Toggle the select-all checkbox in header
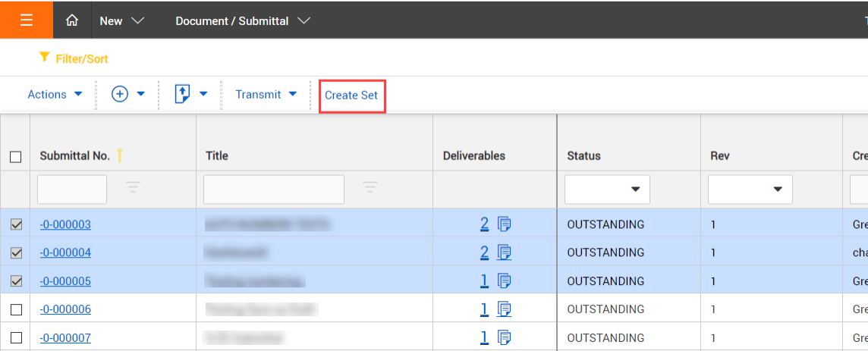This screenshot has height=351, width=868. (x=15, y=157)
